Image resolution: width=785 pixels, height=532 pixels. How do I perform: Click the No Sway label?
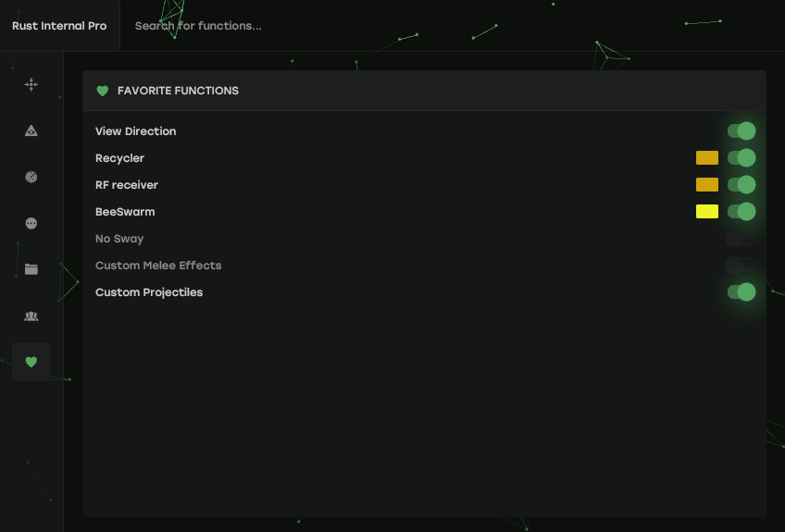(119, 239)
